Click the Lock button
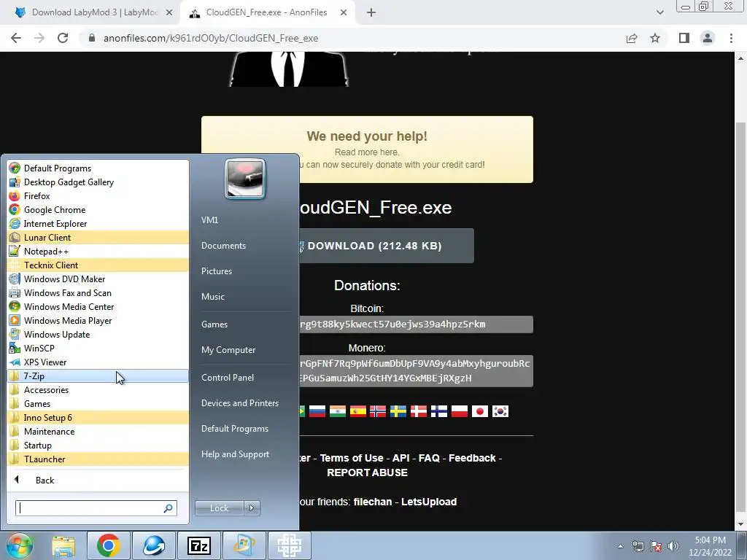This screenshot has width=747, height=560. (x=219, y=508)
